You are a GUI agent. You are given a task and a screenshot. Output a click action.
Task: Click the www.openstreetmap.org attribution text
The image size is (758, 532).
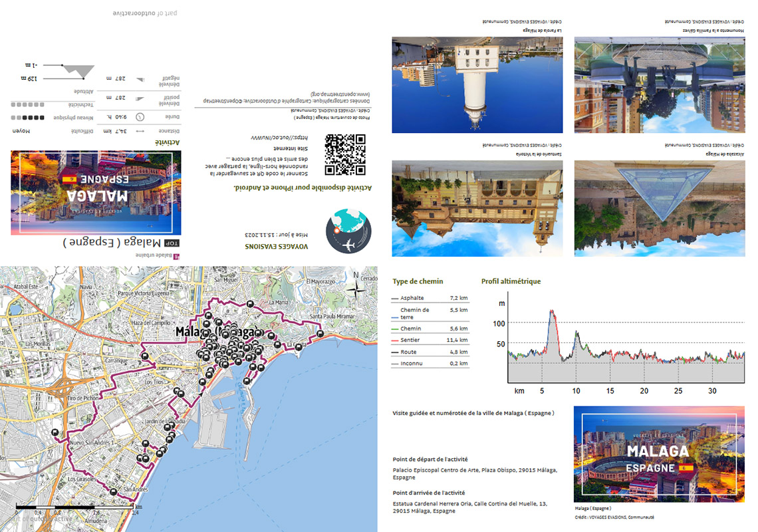coord(340,94)
